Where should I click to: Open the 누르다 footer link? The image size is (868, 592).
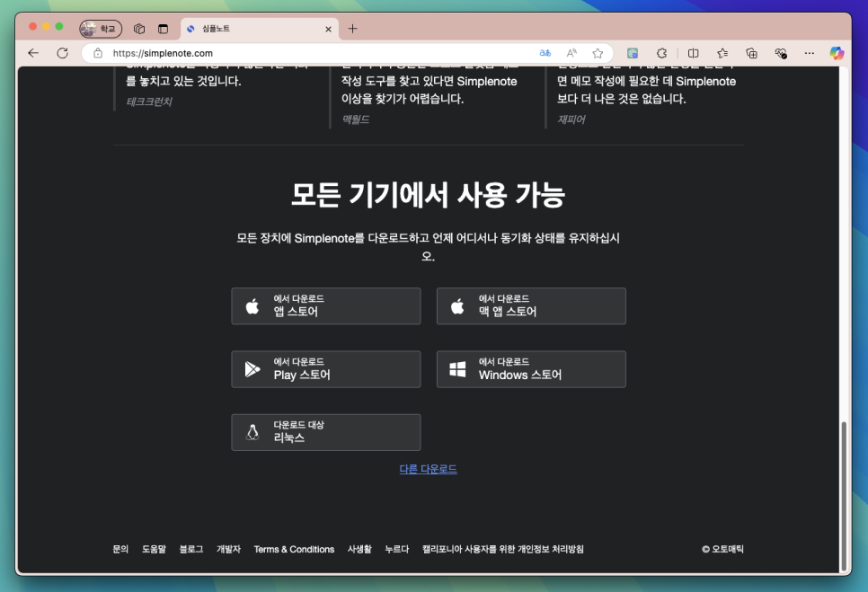(397, 549)
